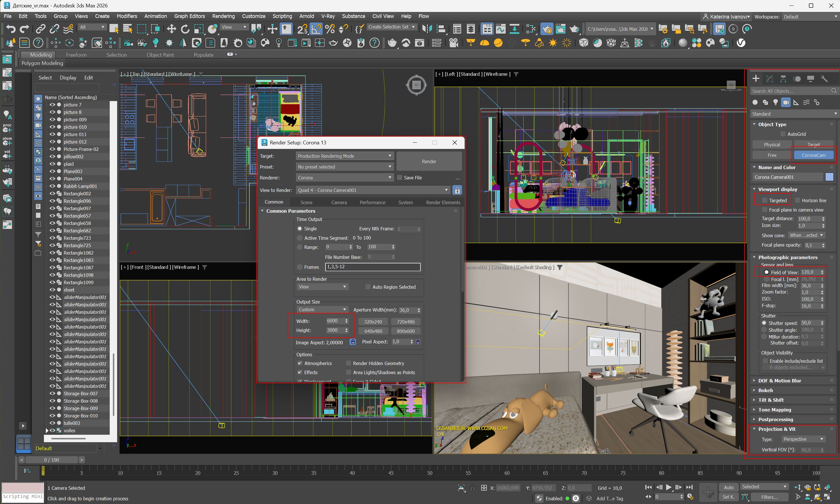The height and width of the screenshot is (504, 840).
Task: Click the Undo arrow icon
Action: click(11, 29)
